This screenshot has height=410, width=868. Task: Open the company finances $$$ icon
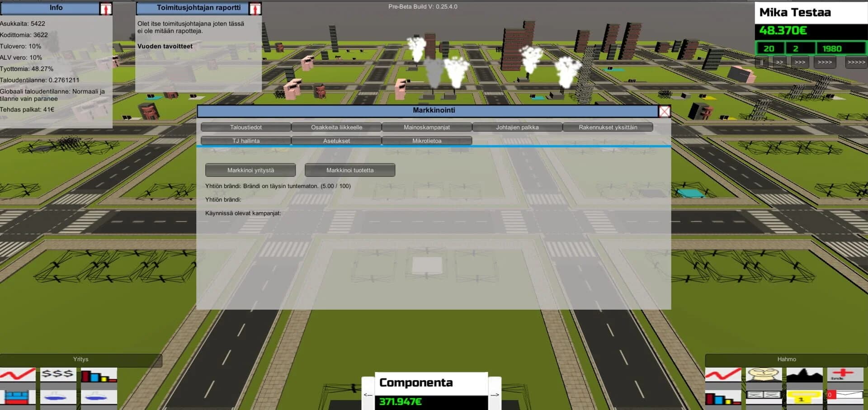(x=58, y=374)
